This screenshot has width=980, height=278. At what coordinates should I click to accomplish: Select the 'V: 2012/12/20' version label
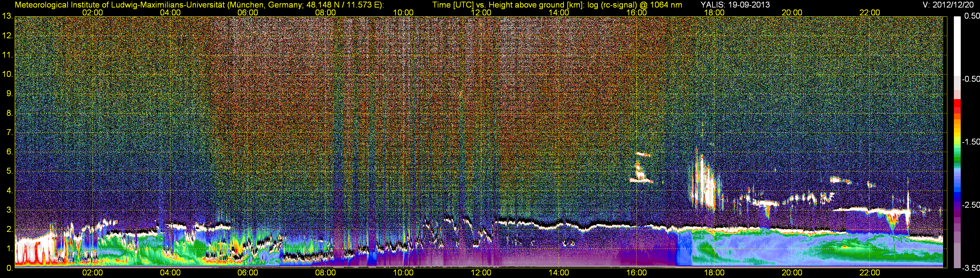(x=948, y=5)
